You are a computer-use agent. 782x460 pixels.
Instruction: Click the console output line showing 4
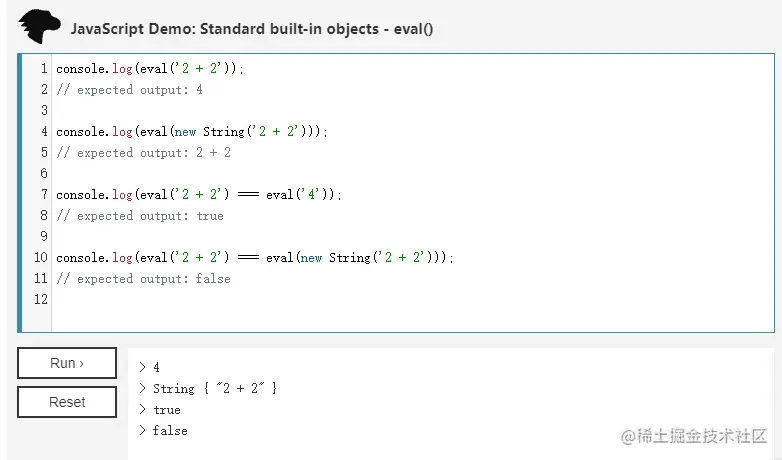[156, 367]
